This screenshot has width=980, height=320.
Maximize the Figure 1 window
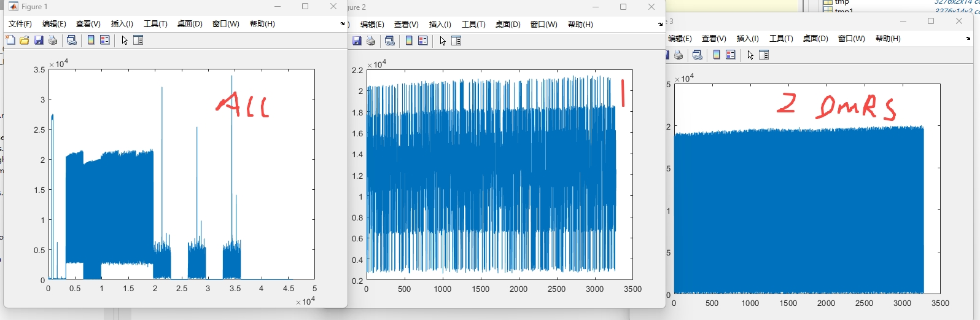305,7
